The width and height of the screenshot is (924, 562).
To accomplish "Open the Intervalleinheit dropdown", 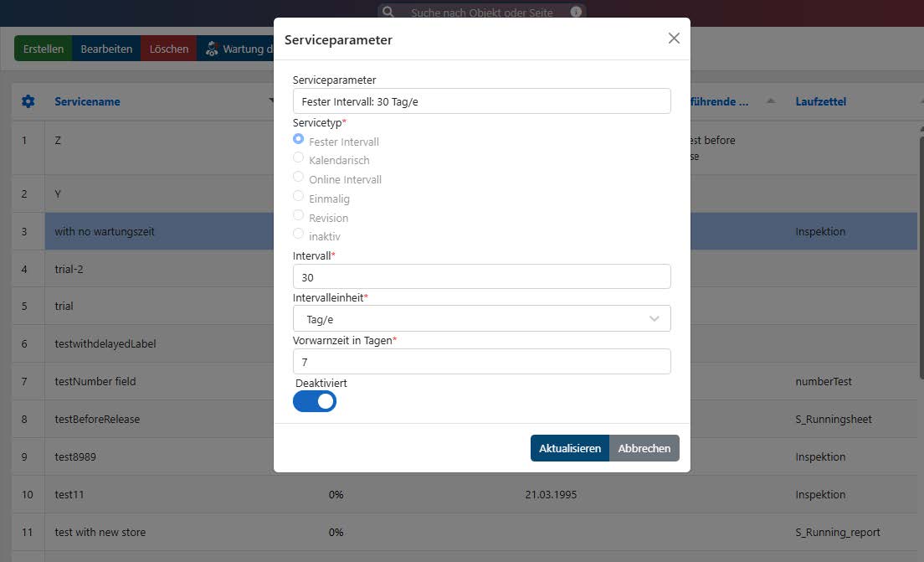I will click(x=481, y=319).
